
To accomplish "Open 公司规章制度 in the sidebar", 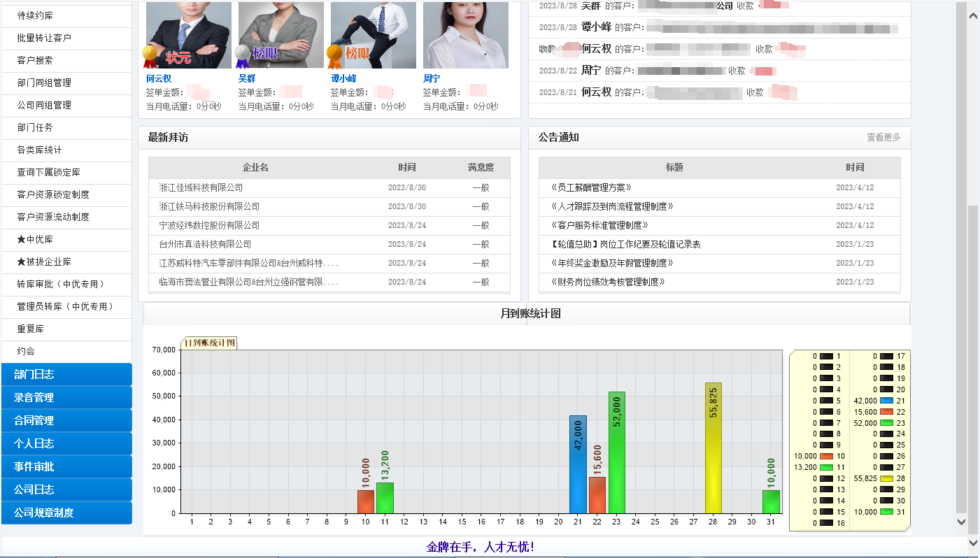I will [66, 513].
